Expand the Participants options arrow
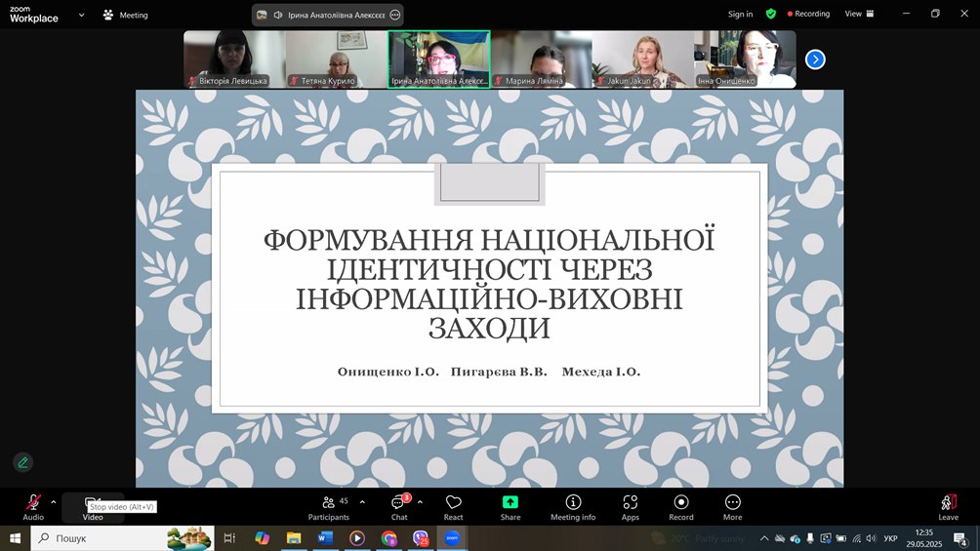980x551 pixels. 362,501
